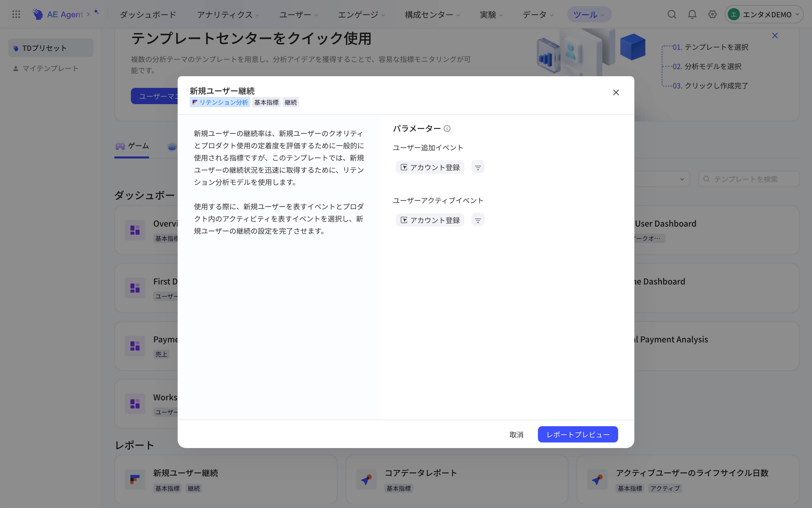Expand the アナリティクス menu
The width and height of the screenshot is (812, 508).
click(228, 14)
